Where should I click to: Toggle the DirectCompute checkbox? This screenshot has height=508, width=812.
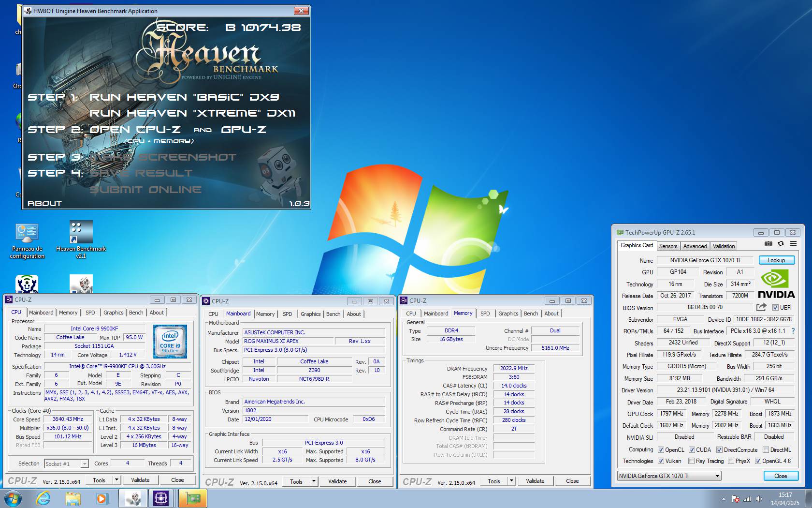pos(719,450)
